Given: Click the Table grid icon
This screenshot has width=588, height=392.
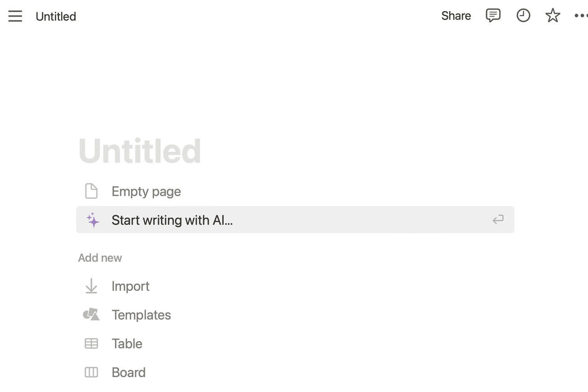Looking at the screenshot, I should tap(91, 344).
